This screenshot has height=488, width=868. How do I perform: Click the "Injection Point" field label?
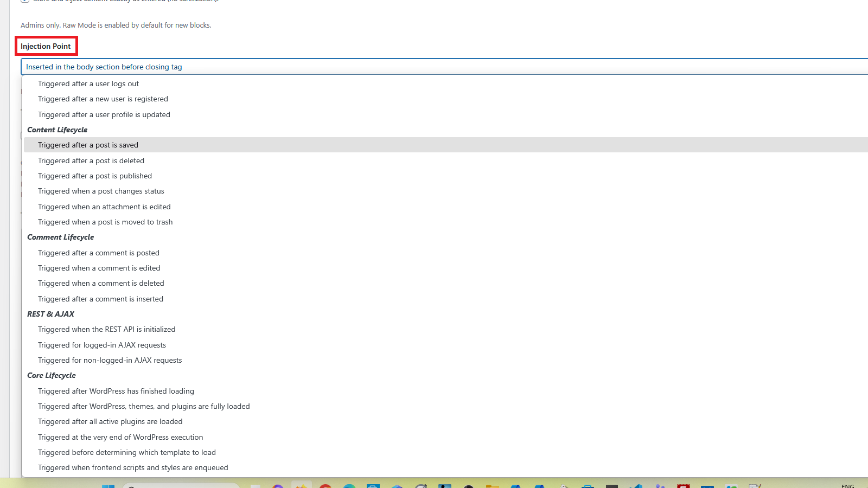click(x=46, y=46)
